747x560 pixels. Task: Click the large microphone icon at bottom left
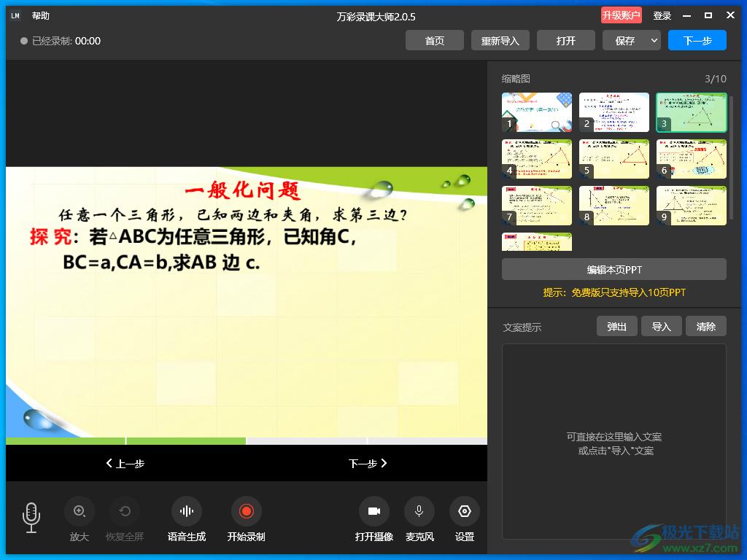(31, 517)
